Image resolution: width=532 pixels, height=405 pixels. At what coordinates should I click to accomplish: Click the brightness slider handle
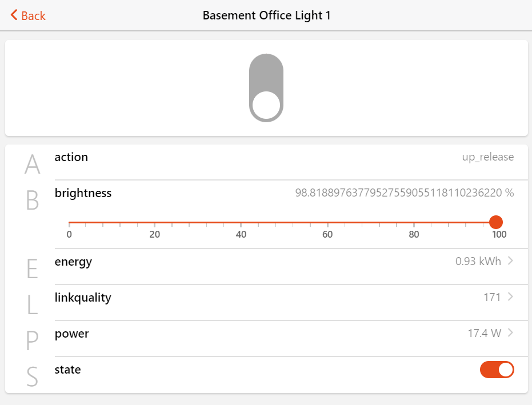(x=496, y=222)
